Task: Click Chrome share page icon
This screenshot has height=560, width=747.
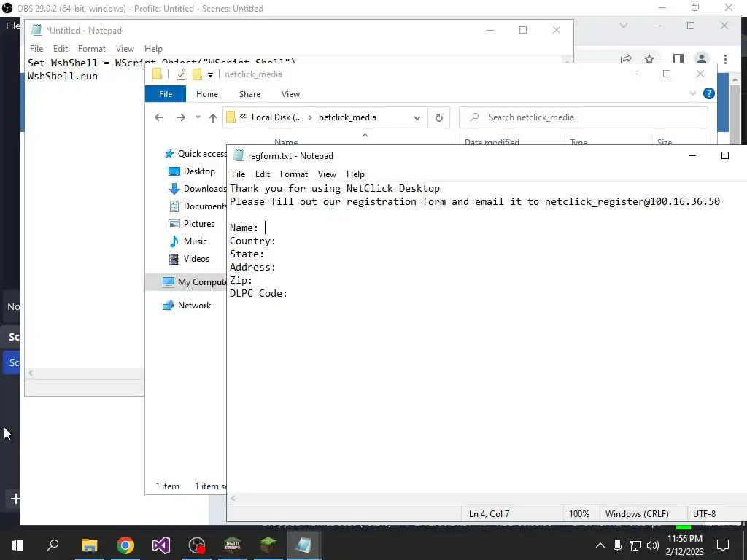Action: (626, 59)
